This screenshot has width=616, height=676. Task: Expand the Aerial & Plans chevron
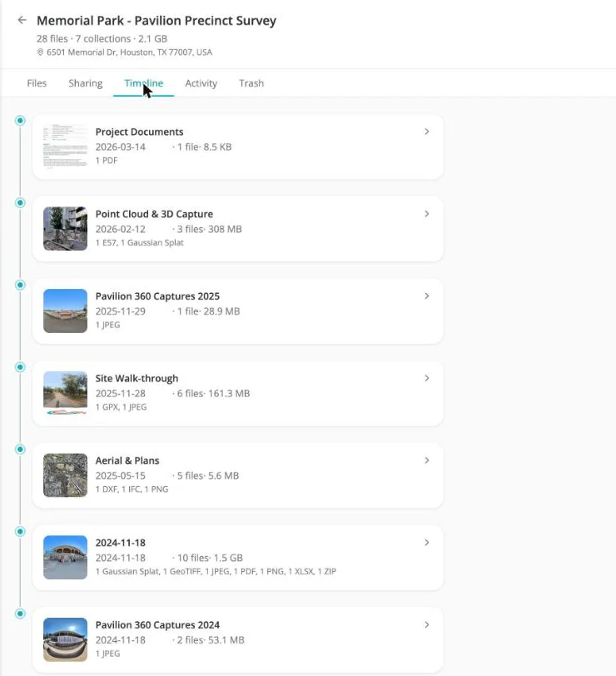coord(427,460)
